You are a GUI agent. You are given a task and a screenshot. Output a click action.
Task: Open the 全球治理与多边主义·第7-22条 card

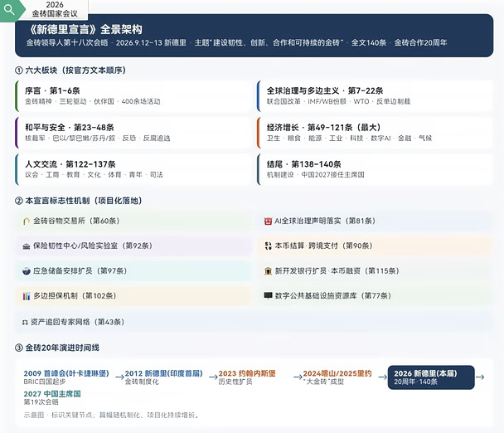tap(375, 96)
